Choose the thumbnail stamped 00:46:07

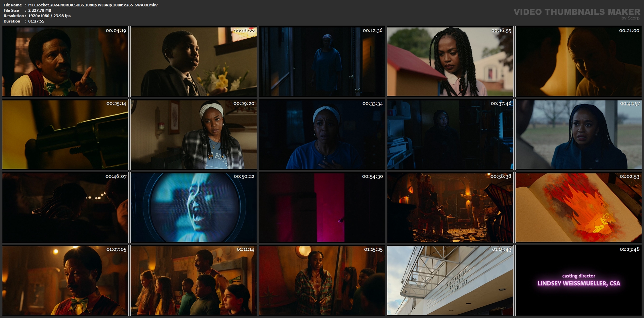pyautogui.click(x=65, y=207)
